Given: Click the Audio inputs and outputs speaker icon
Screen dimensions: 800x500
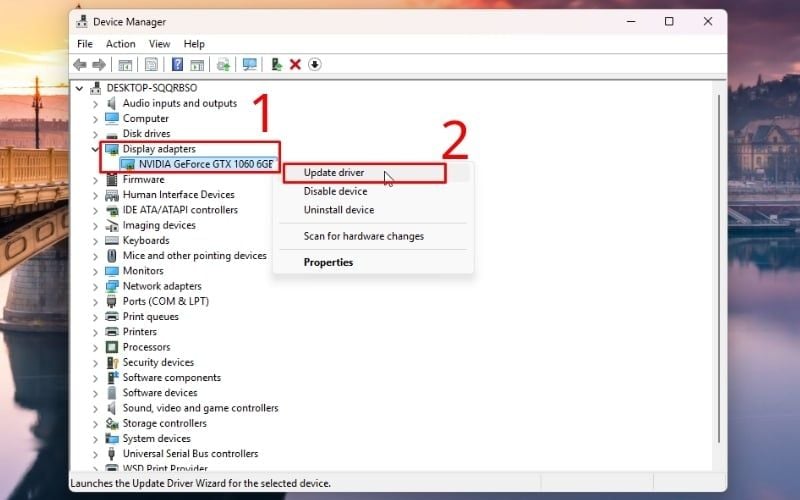Looking at the screenshot, I should point(112,104).
